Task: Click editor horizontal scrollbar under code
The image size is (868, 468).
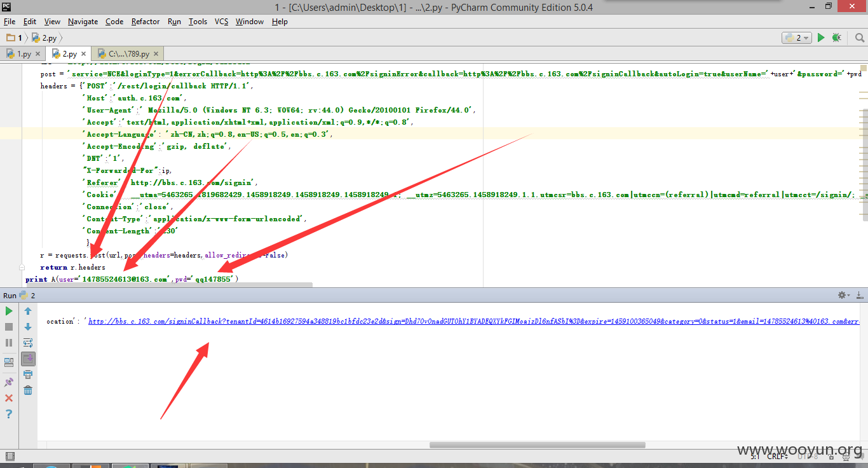Action: tap(168, 284)
